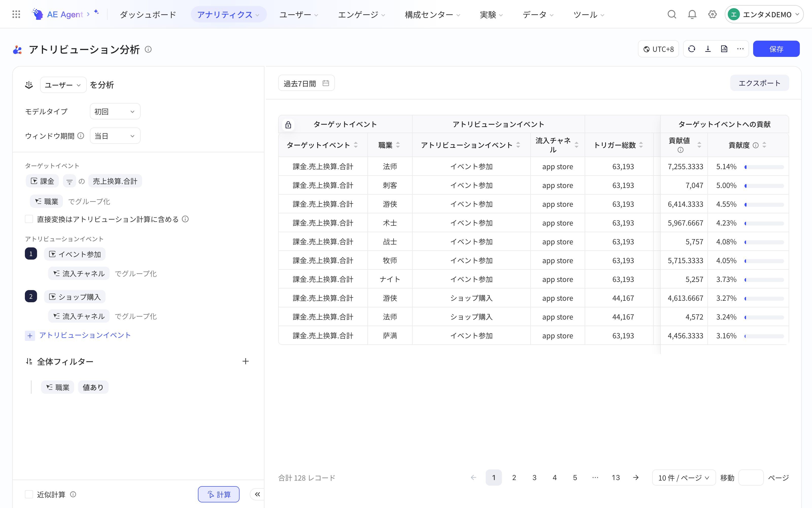Click the 計算 button

[218, 494]
